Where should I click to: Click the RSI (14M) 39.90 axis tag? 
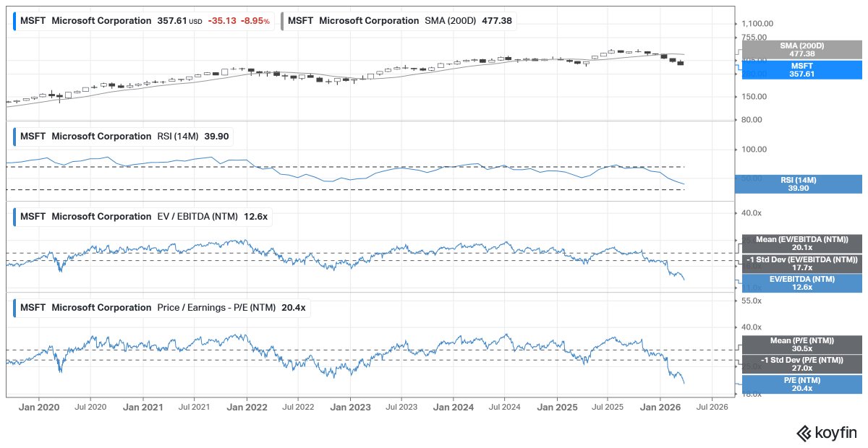coord(798,184)
